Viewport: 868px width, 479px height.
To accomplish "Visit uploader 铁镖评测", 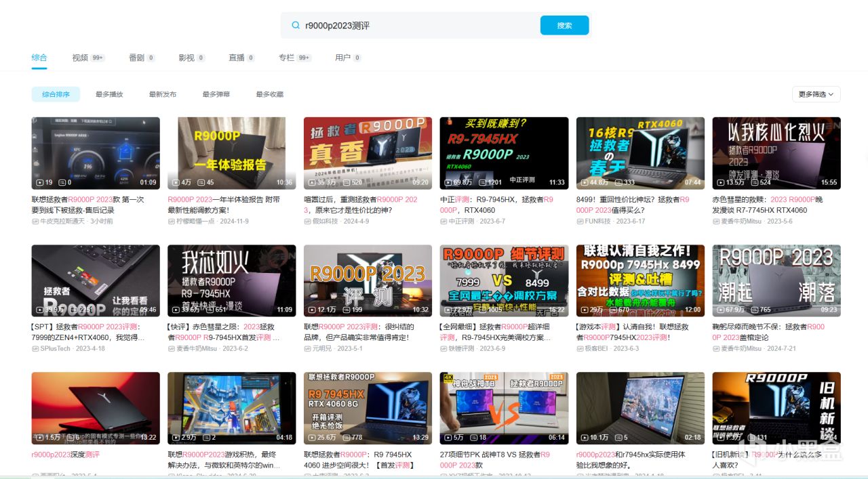I will (462, 348).
